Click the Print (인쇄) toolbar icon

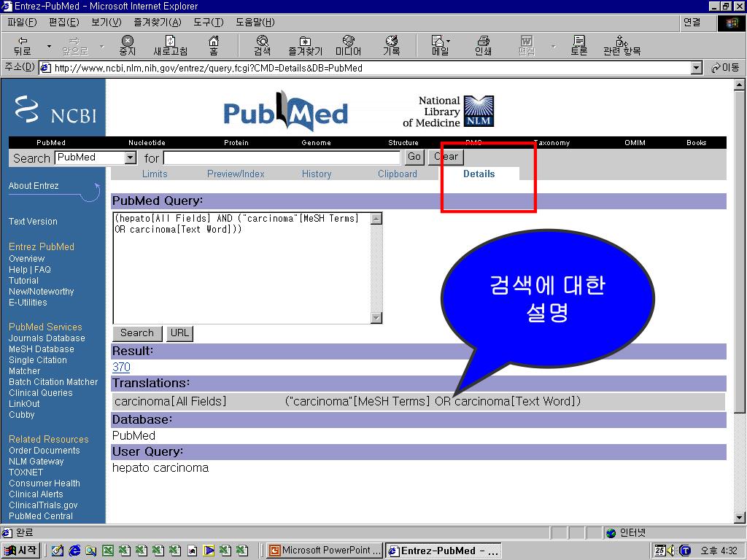[x=483, y=46]
